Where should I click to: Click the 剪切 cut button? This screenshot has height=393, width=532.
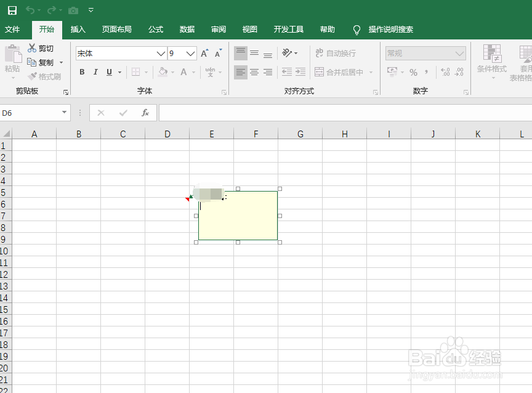[x=41, y=48]
